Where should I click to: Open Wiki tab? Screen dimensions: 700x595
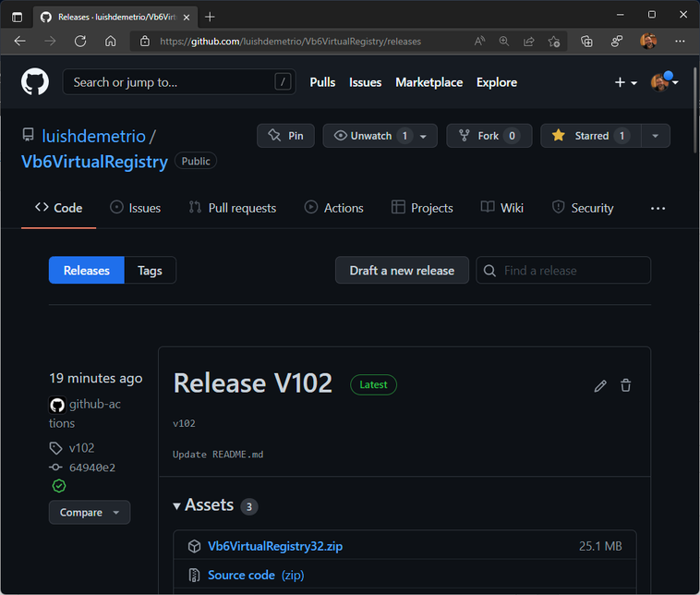(x=501, y=208)
